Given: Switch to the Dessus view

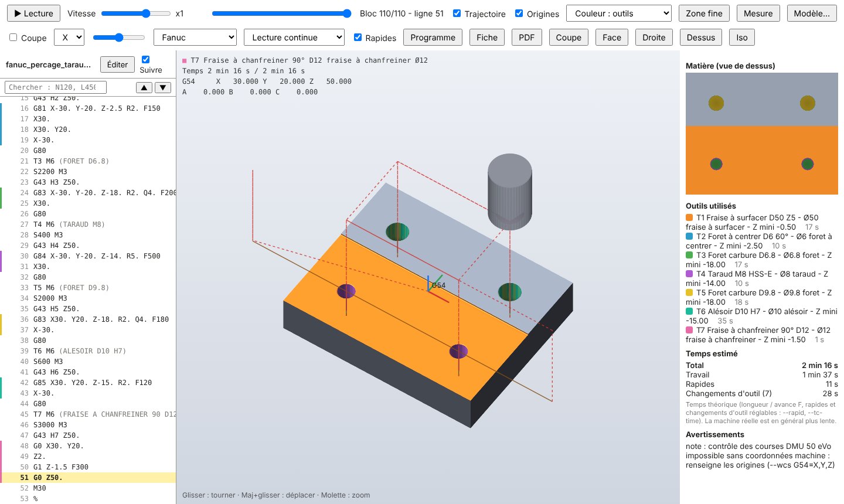Looking at the screenshot, I should tap(701, 38).
